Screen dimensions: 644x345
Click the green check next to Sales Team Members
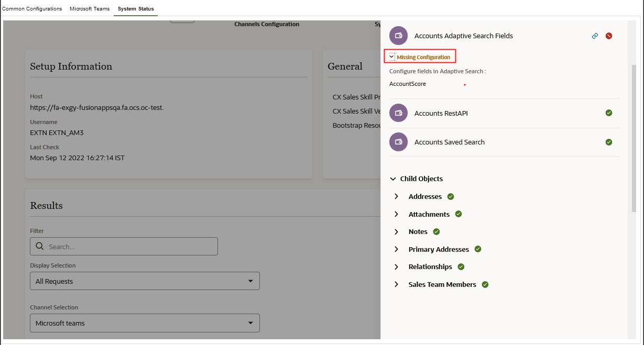pos(485,284)
